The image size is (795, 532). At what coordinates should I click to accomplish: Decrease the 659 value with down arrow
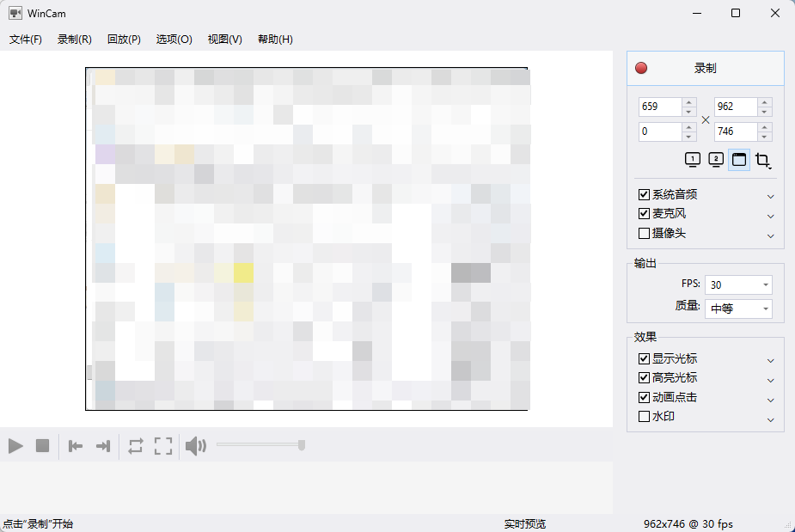[x=688, y=112]
